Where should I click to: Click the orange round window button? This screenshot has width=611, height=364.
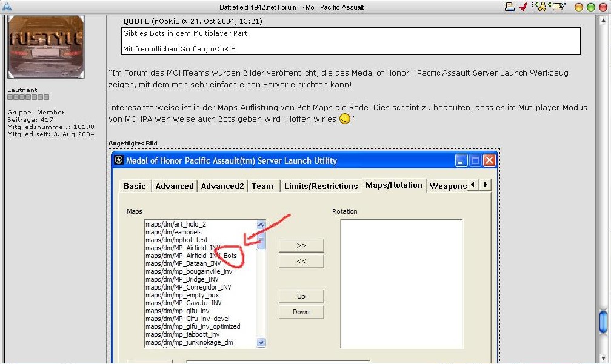click(x=578, y=7)
